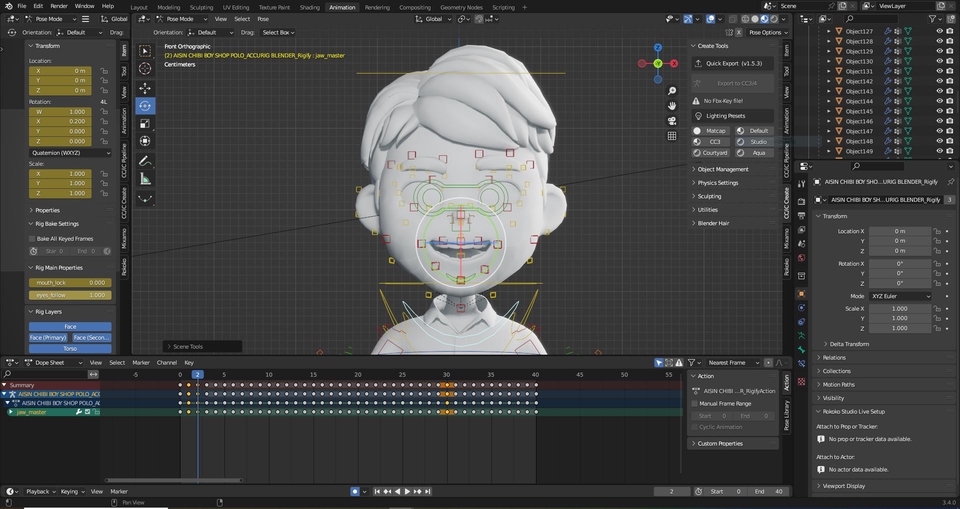Switch to the Shading workspace tab
Viewport: 960px width, 509px height.
309,7
